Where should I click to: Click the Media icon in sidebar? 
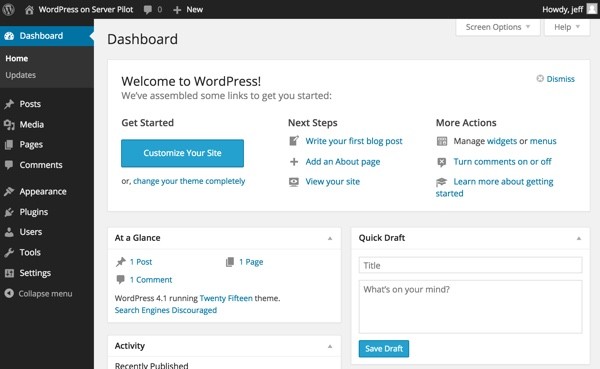[x=9, y=125]
